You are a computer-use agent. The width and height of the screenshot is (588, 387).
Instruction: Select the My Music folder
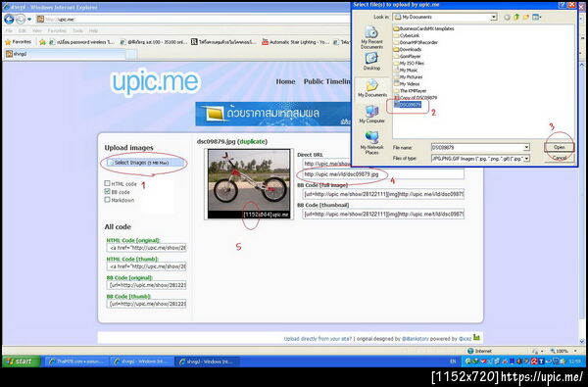[406, 71]
